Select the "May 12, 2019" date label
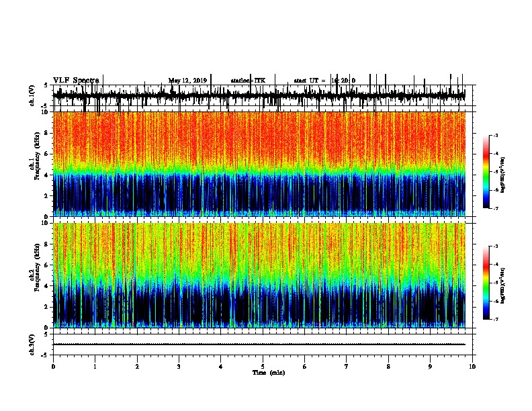The image size is (532, 411). (x=187, y=81)
